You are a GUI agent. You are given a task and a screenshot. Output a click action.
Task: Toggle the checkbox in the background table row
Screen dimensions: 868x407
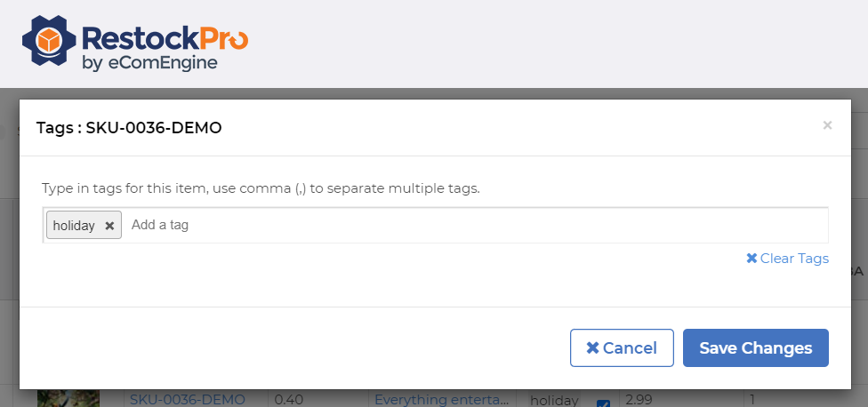tap(603, 403)
